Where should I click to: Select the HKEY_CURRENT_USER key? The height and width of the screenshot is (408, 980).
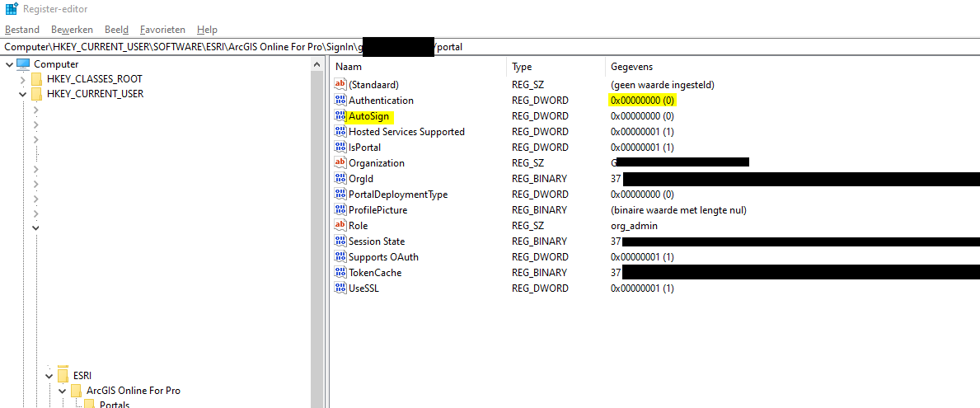[95, 94]
